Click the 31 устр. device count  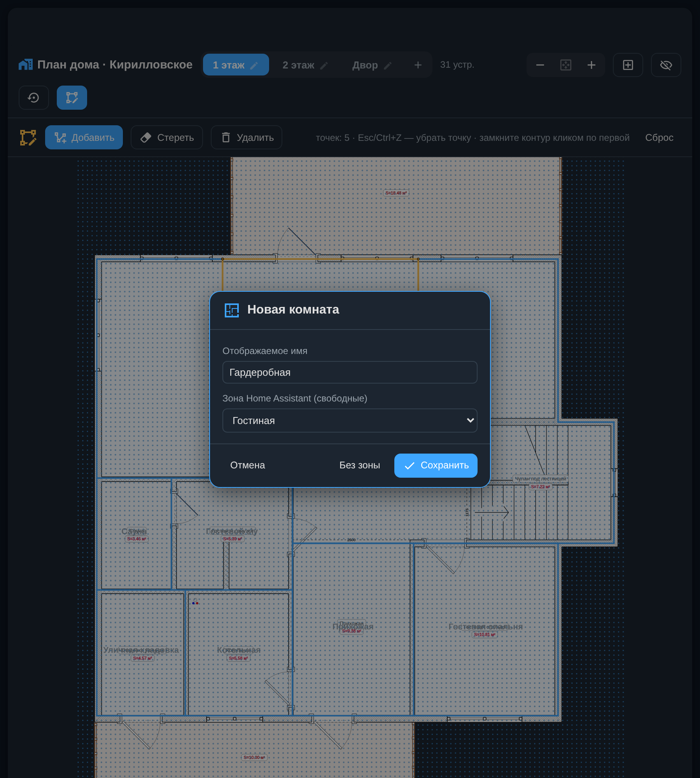457,65
